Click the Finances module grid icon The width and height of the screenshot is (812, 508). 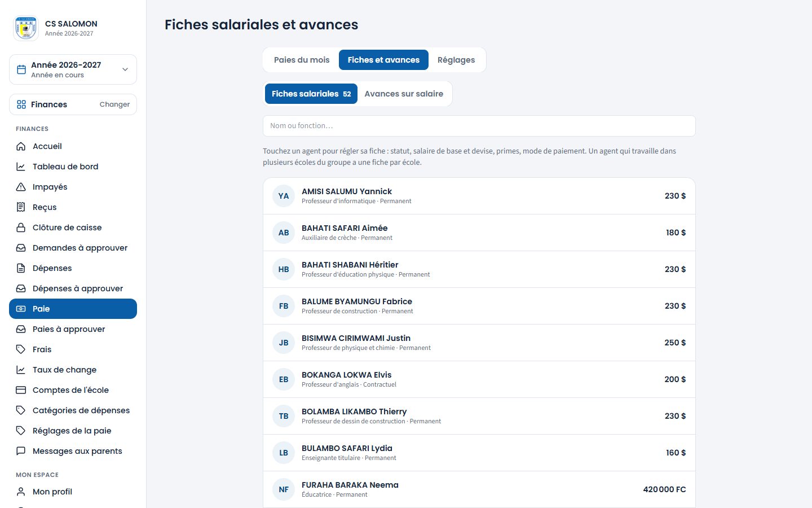tap(21, 104)
